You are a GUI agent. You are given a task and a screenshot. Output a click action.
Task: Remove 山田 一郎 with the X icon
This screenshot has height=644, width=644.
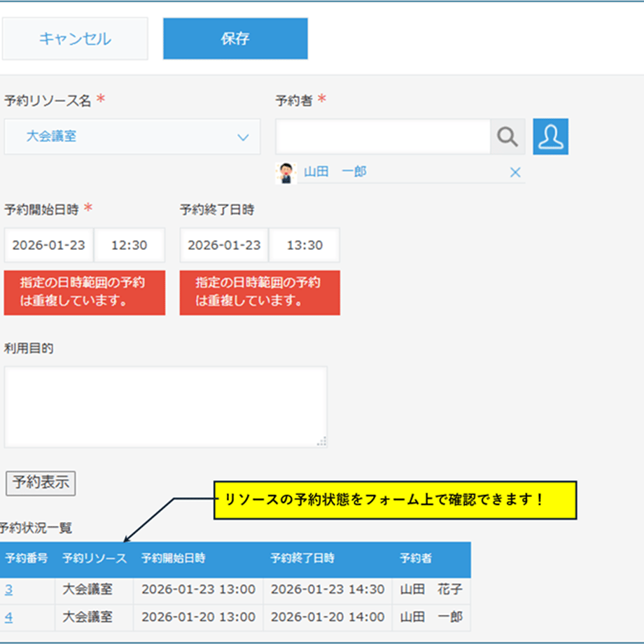point(515,172)
